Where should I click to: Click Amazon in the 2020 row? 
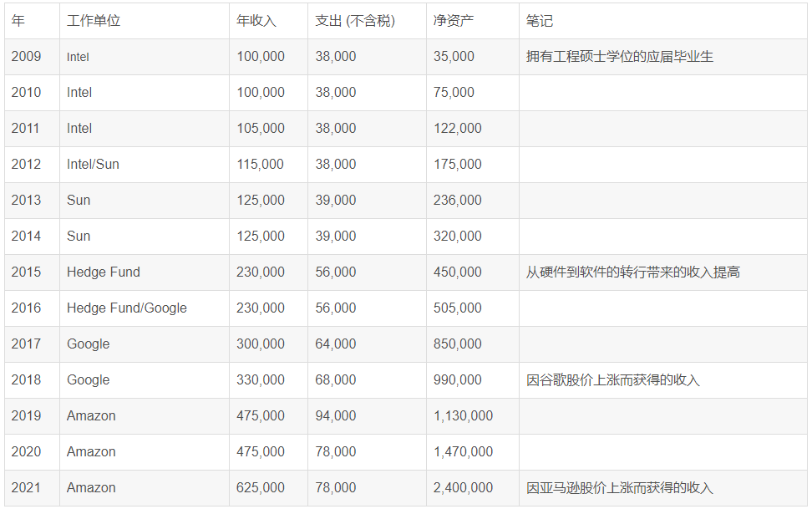[x=91, y=451]
